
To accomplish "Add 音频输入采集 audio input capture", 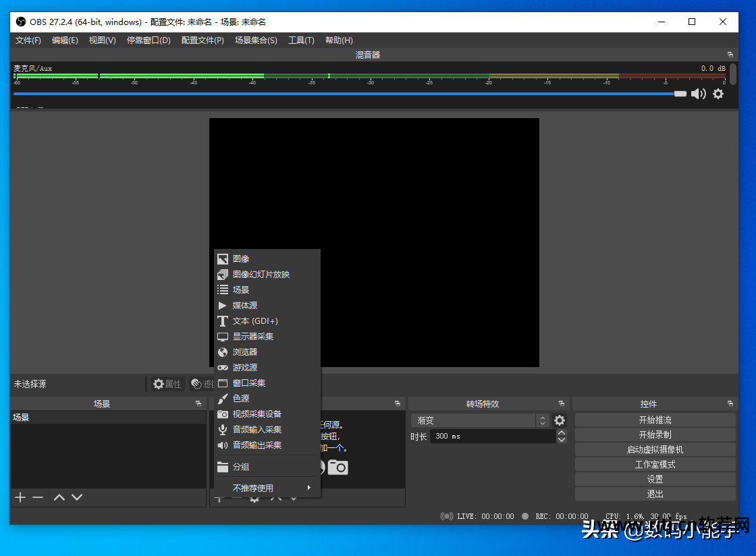I will pyautogui.click(x=267, y=429).
